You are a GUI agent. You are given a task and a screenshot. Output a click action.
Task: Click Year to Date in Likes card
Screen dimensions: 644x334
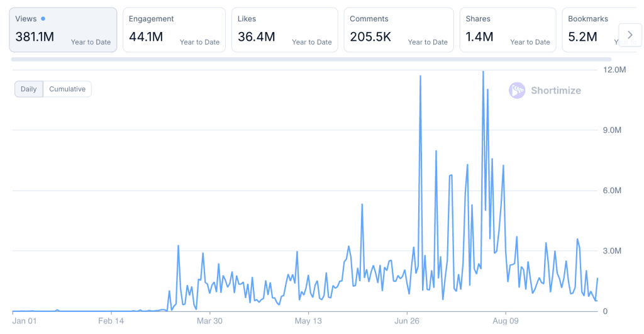(x=311, y=42)
